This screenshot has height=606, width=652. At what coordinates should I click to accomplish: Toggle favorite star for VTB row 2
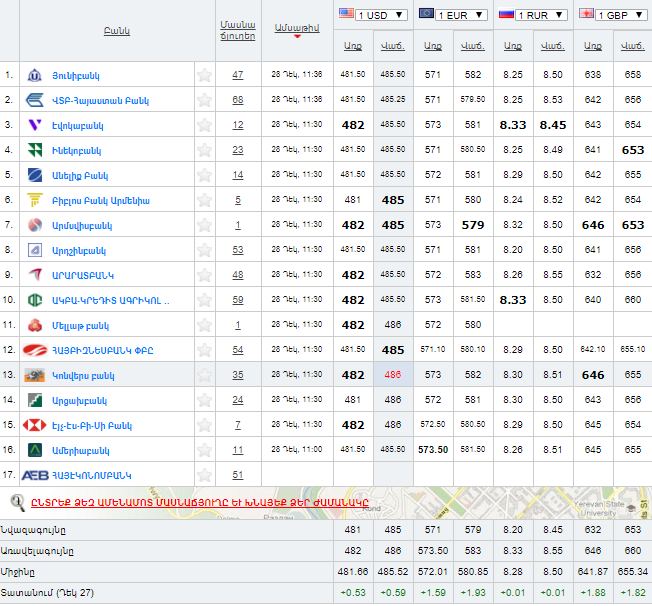point(204,100)
